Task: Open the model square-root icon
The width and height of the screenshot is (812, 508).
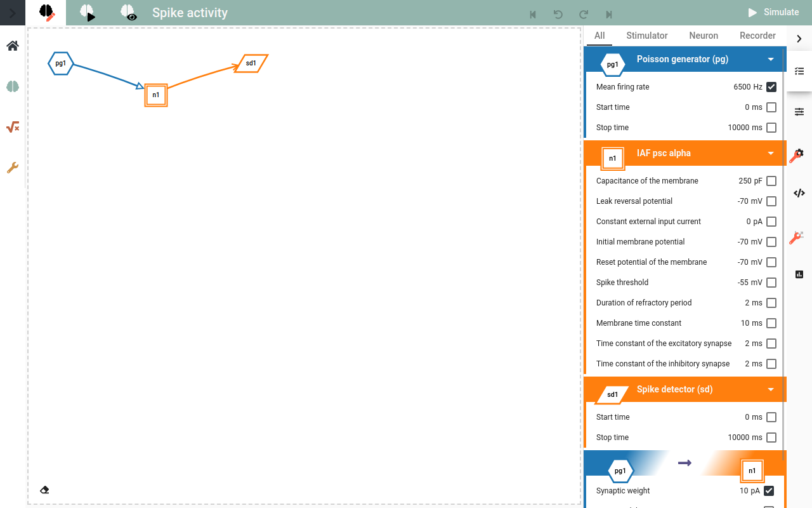Action: 13,127
